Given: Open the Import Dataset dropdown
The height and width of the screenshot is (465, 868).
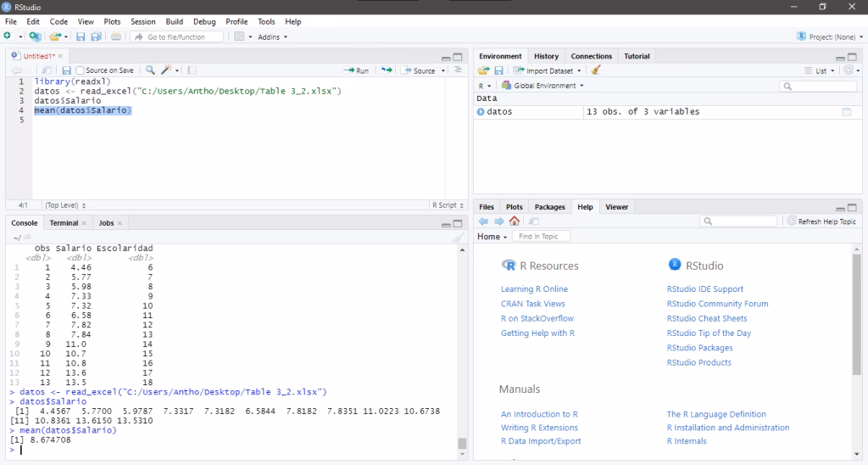Looking at the screenshot, I should coord(547,71).
